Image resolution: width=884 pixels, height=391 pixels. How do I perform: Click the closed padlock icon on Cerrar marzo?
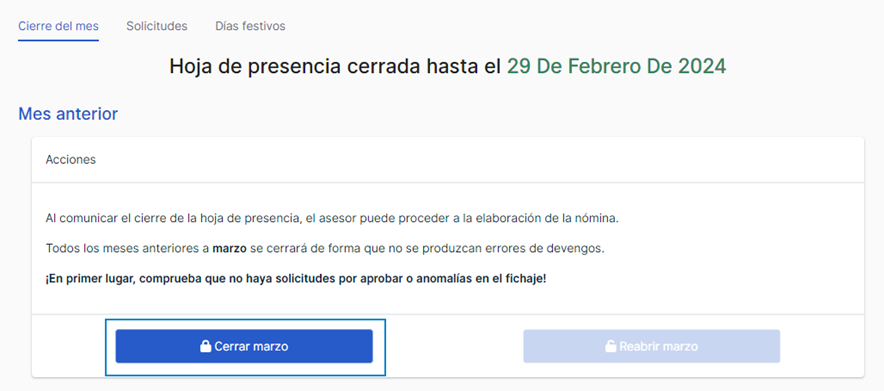click(x=206, y=346)
